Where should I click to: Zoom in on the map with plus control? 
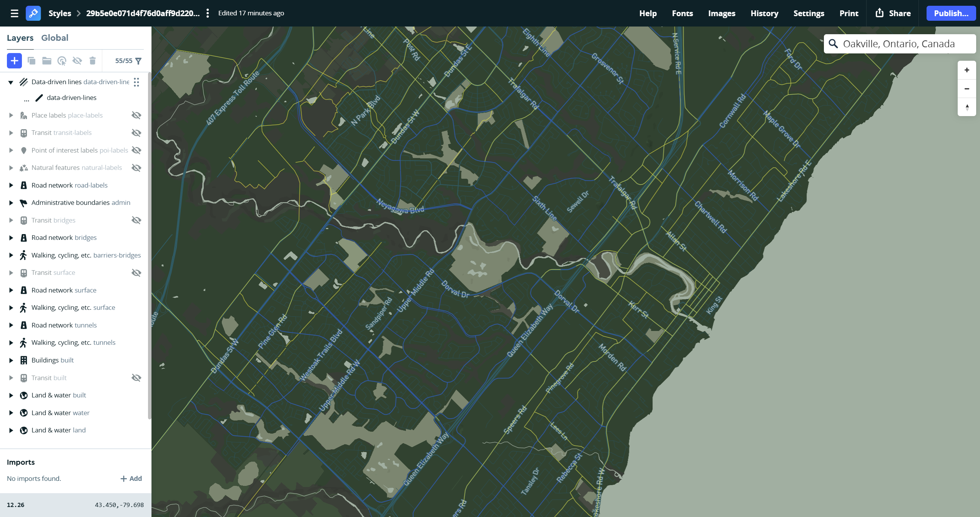967,70
